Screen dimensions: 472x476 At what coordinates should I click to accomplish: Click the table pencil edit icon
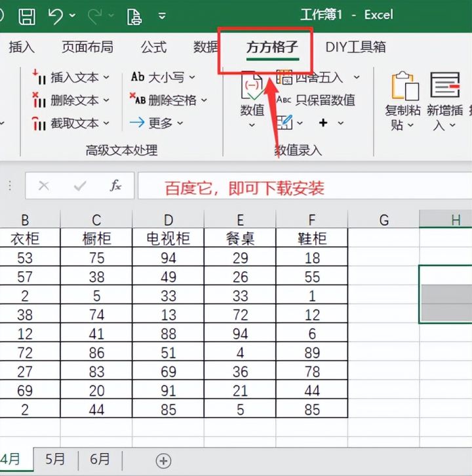[x=285, y=123]
